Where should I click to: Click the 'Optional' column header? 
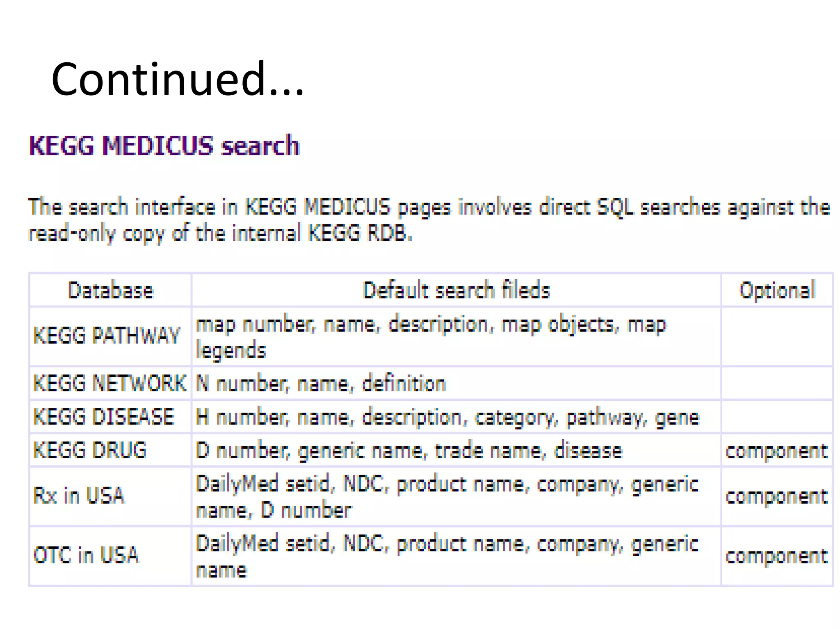[777, 290]
